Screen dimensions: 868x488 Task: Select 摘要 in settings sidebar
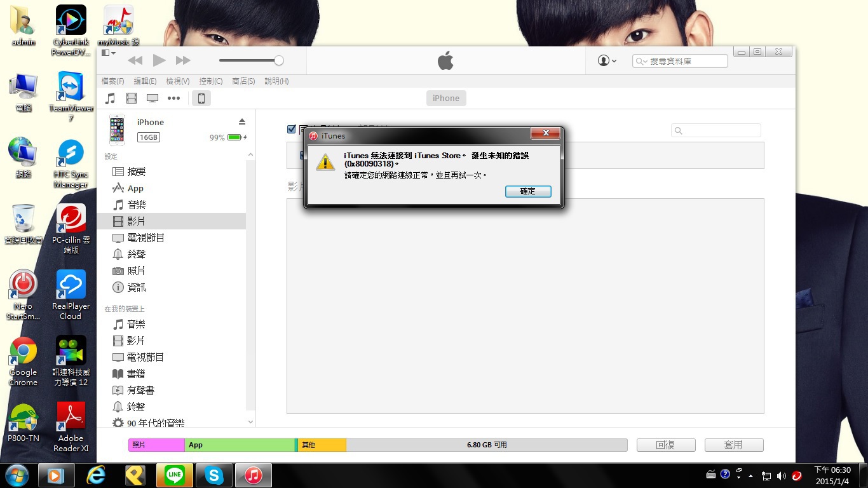click(x=171, y=172)
